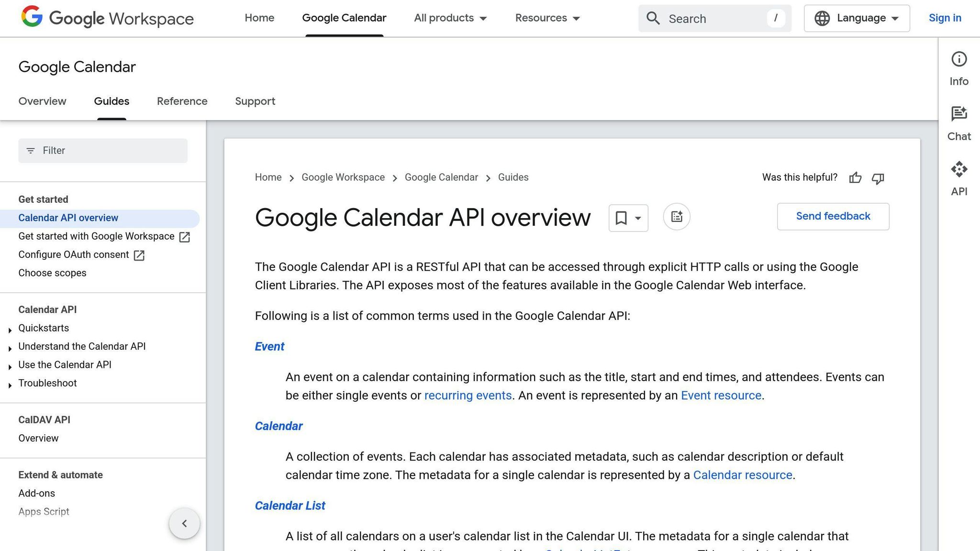Expand the Quickstarts tree item
980x551 pixels.
pyautogui.click(x=10, y=330)
